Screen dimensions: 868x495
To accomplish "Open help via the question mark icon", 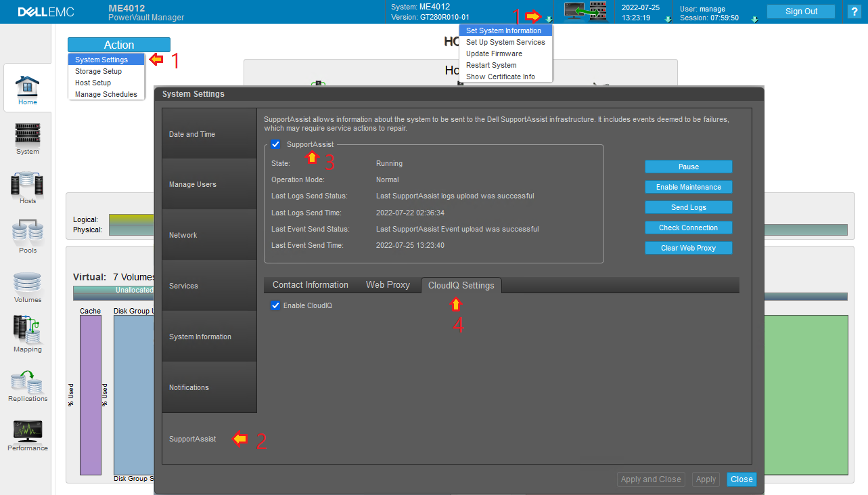I will 854,11.
